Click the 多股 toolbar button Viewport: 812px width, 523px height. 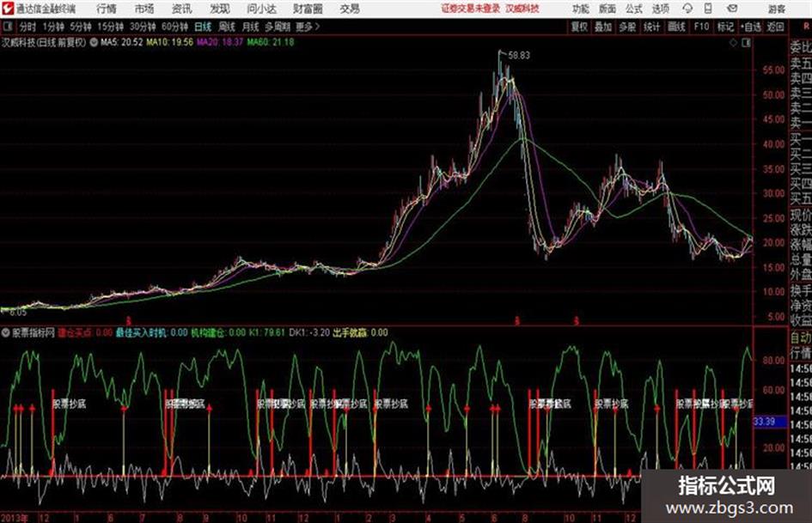pyautogui.click(x=627, y=27)
